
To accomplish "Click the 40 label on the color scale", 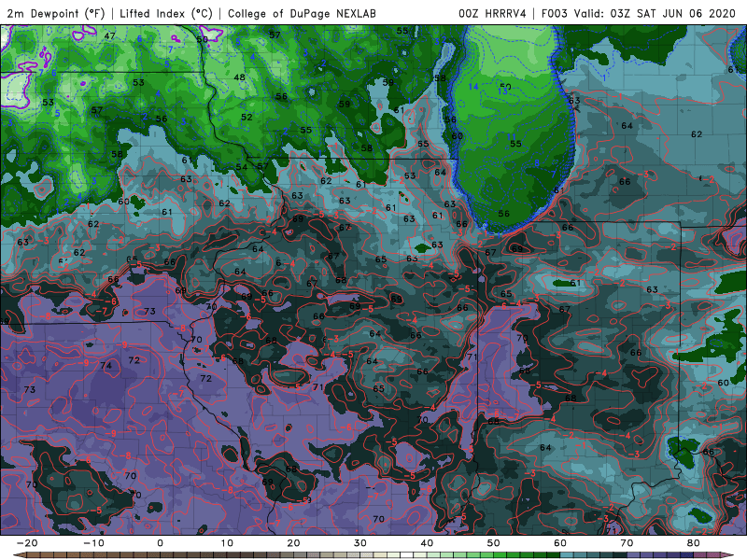I will point(427,543).
